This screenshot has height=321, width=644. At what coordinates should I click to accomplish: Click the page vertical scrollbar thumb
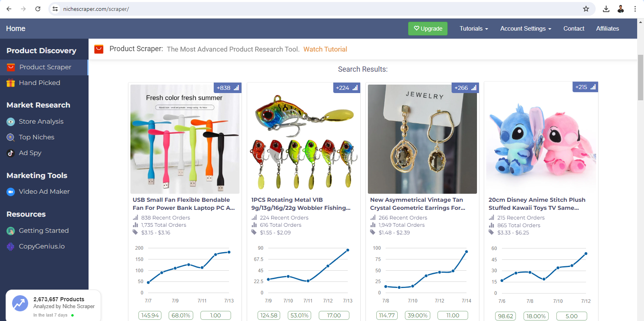point(640,77)
